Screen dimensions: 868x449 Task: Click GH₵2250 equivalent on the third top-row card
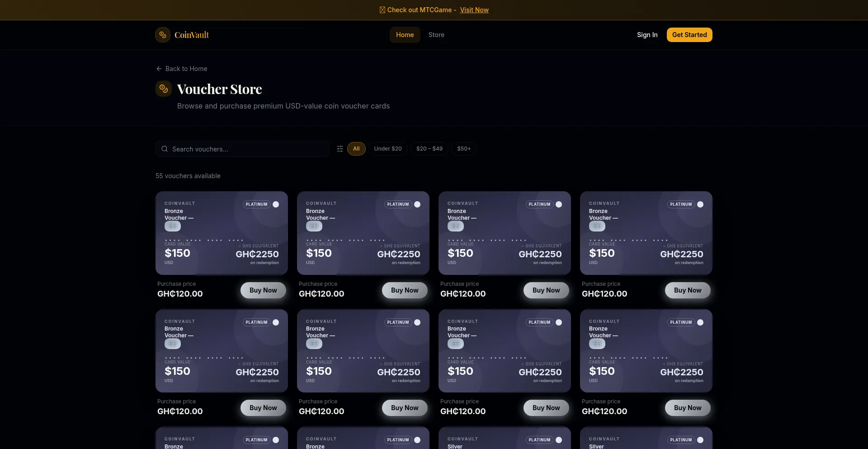[x=540, y=254]
